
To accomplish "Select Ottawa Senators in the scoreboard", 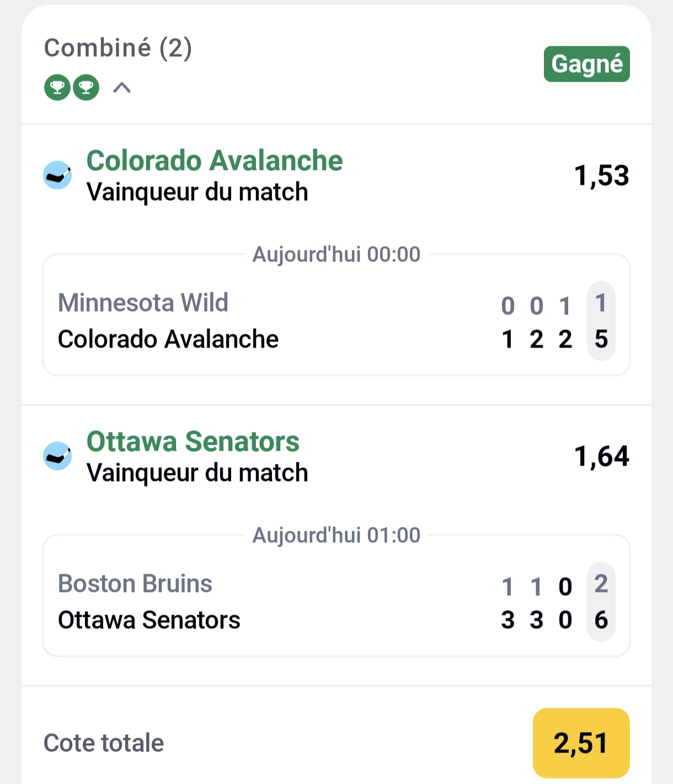I will [149, 620].
